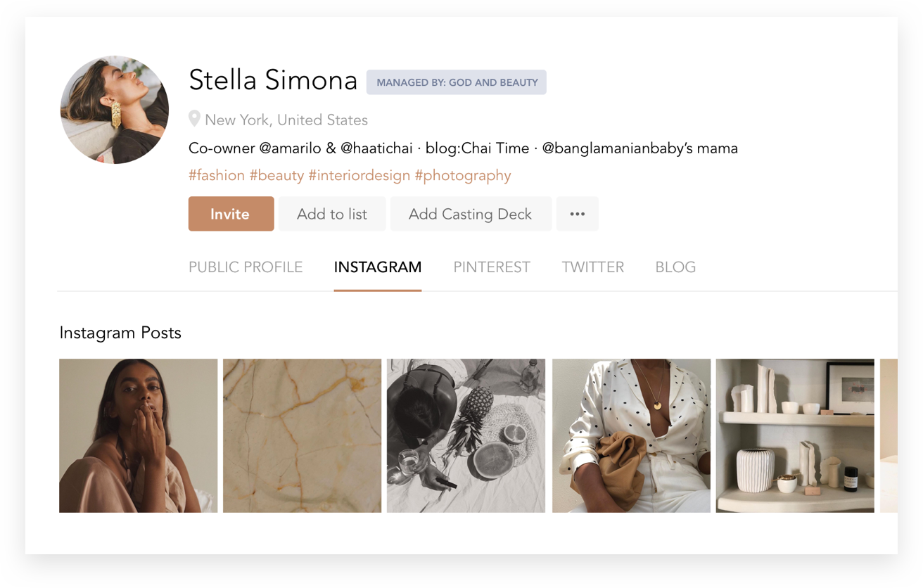Select the Instagram tab
Image resolution: width=923 pixels, height=588 pixels.
[378, 267]
